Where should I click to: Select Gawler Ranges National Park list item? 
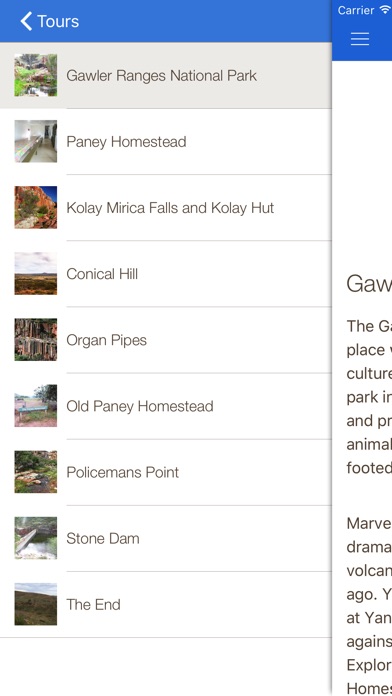coord(166,75)
